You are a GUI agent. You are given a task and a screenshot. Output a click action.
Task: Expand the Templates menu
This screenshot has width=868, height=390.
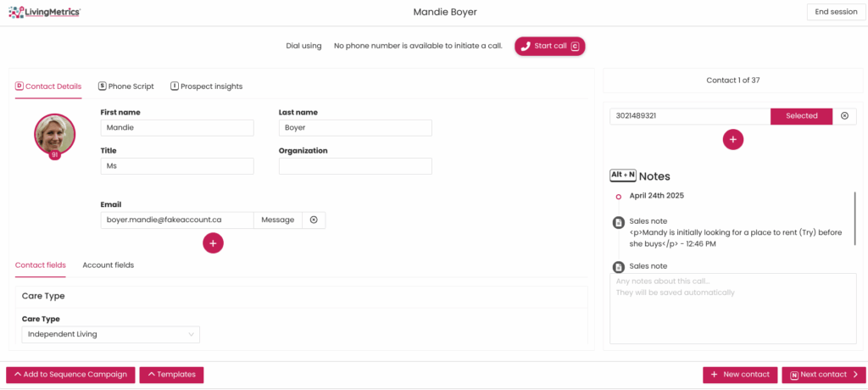(x=171, y=375)
